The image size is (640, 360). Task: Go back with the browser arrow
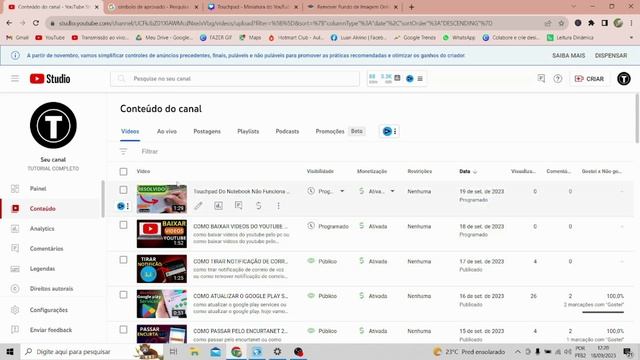point(9,23)
